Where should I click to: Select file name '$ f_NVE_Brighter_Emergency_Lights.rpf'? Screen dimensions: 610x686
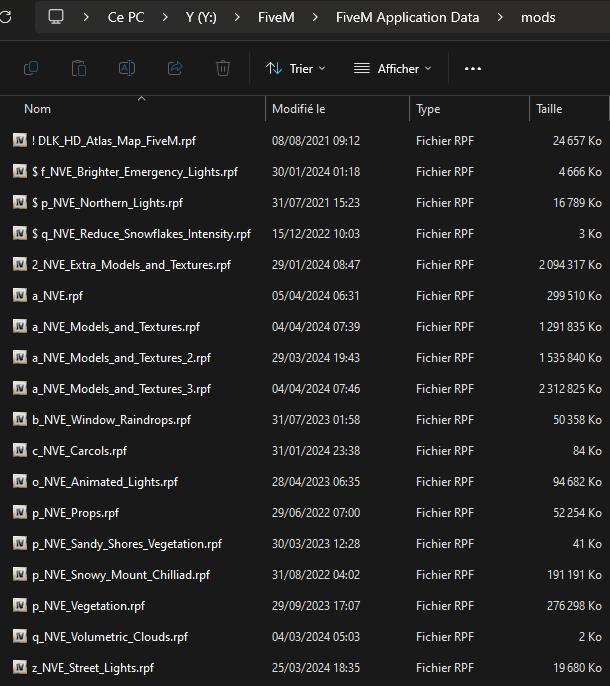pyautogui.click(x=135, y=172)
